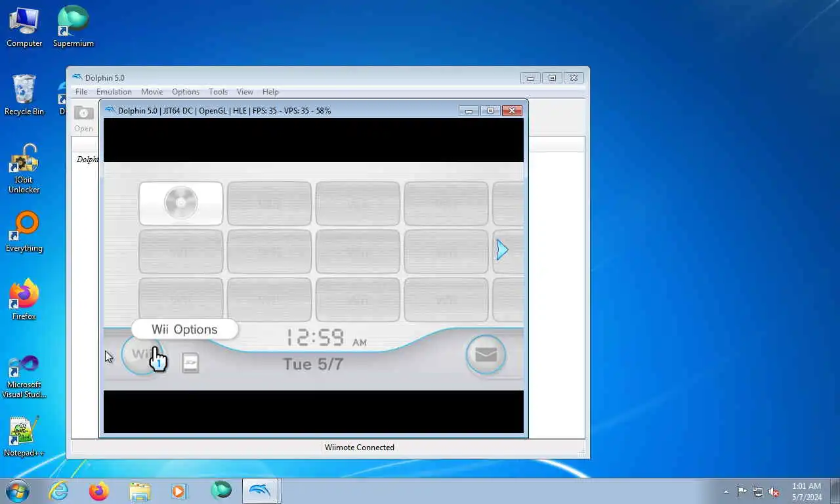The width and height of the screenshot is (840, 504).
Task: Open the Emulation menu
Action: point(114,92)
